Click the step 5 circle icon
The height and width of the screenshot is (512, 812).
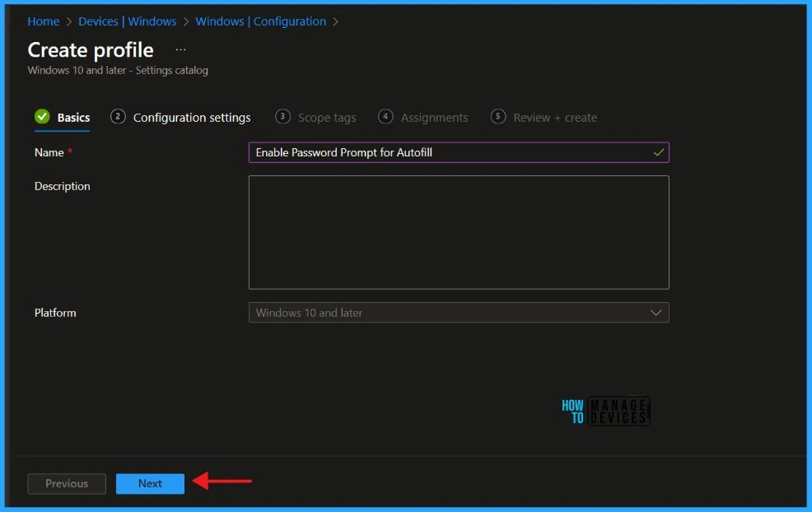[x=498, y=117]
